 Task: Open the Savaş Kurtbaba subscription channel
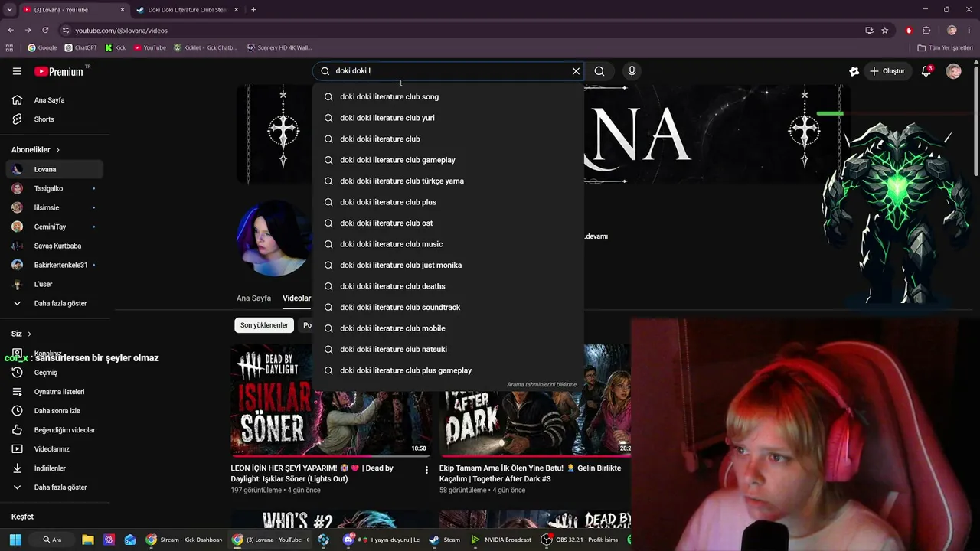[x=54, y=246]
